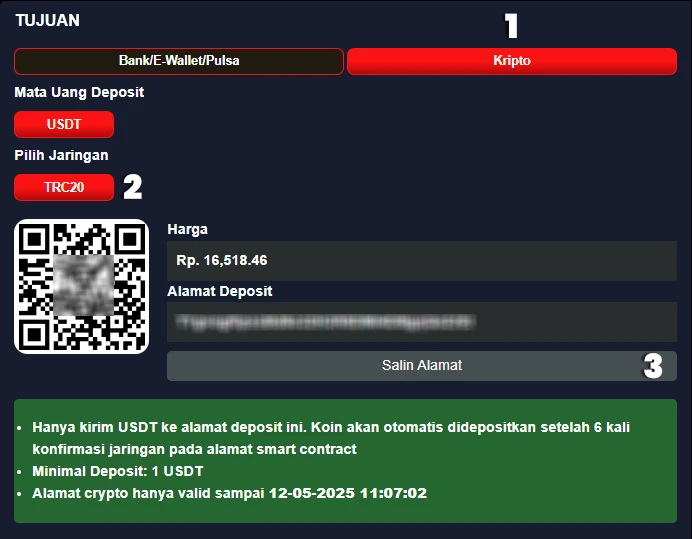692x539 pixels.
Task: Click the Pilih Jaringan label
Action: click(x=61, y=155)
